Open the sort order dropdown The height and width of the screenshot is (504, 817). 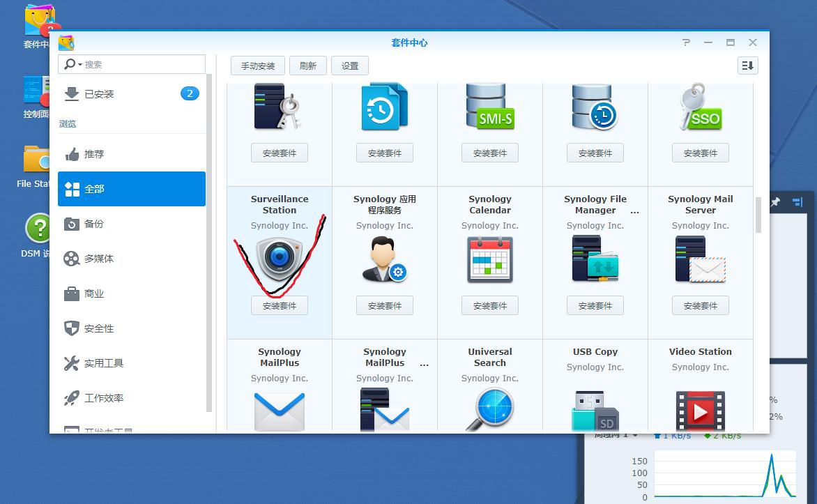pos(747,65)
